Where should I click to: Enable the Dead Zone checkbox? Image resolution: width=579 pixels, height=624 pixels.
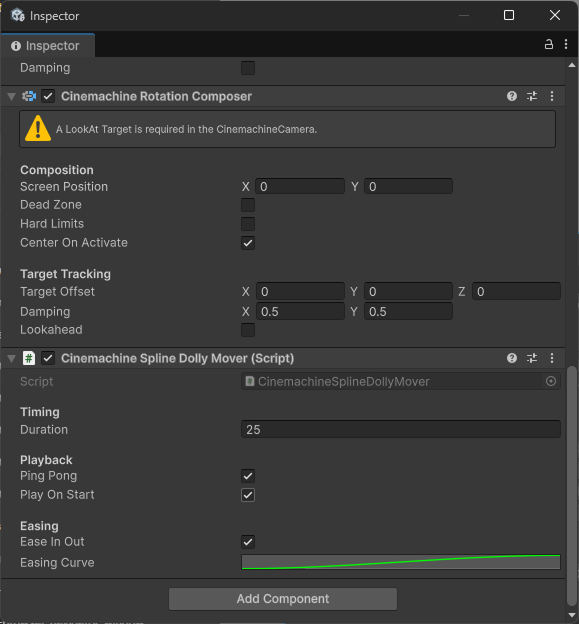pyautogui.click(x=248, y=205)
